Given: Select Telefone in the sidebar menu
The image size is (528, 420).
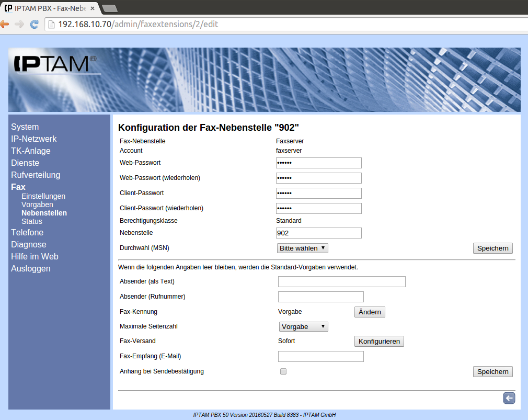Looking at the screenshot, I should [x=27, y=232].
